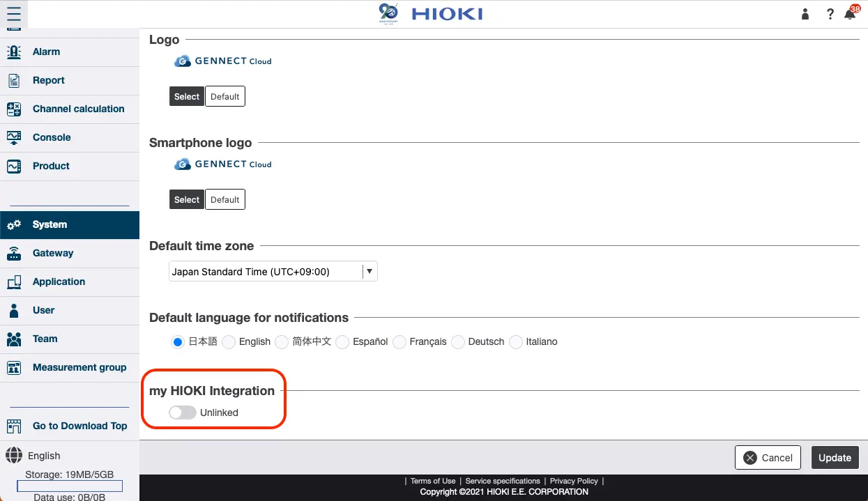The width and height of the screenshot is (868, 501).
Task: Click the System gears icon
Action: tap(14, 224)
